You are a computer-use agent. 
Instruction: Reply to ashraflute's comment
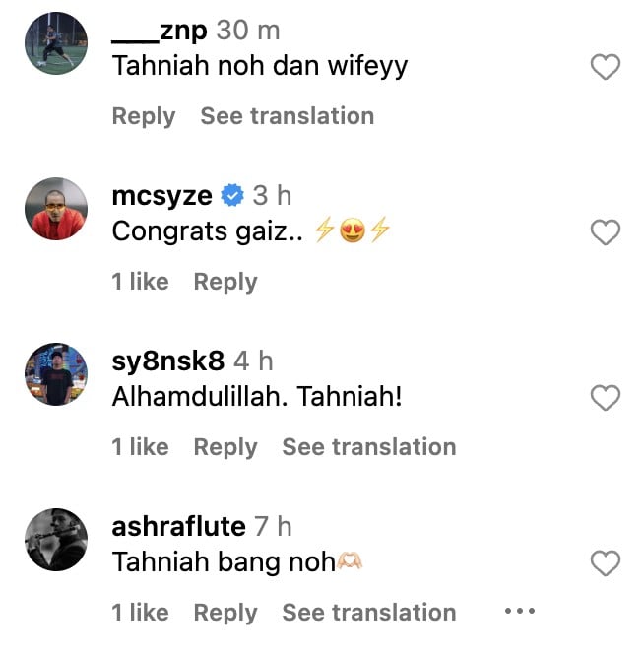pos(225,613)
